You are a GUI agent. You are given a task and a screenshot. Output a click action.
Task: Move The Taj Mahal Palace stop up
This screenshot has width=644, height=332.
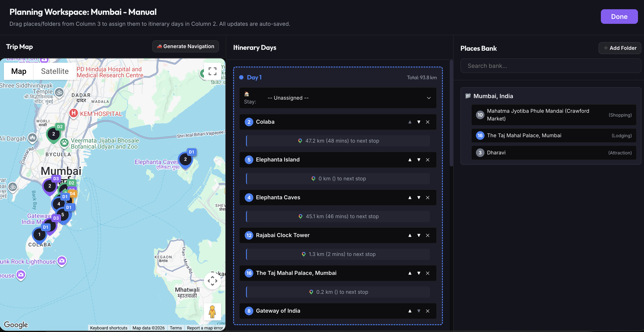[410, 273]
